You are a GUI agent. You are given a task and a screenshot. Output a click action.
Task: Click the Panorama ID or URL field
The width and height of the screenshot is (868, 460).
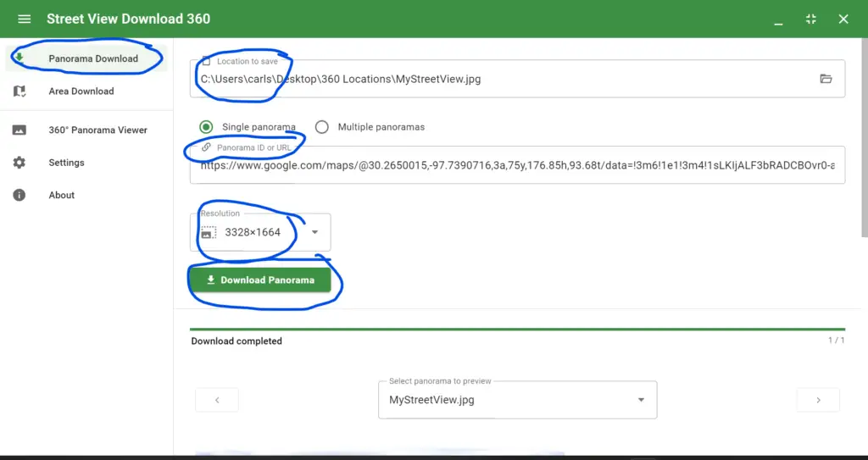click(518, 165)
